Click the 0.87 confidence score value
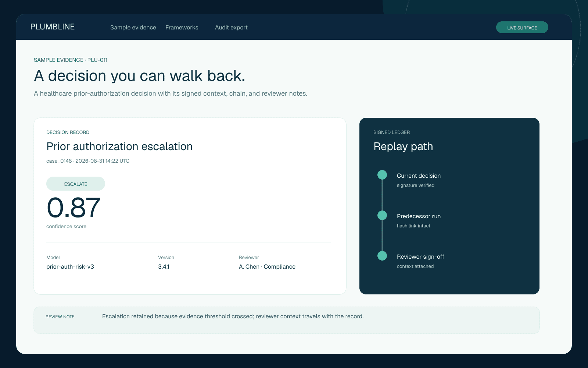 [x=73, y=208]
